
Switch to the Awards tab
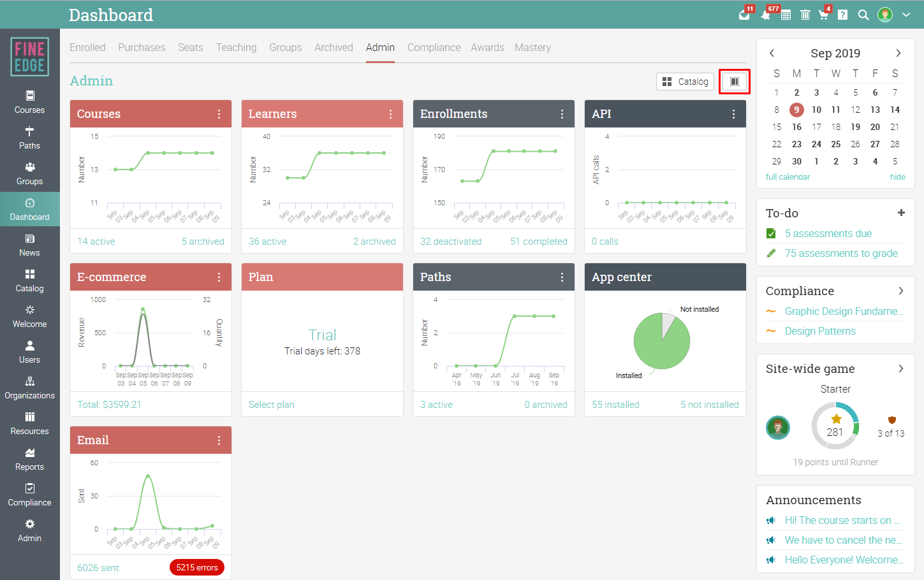coord(488,47)
